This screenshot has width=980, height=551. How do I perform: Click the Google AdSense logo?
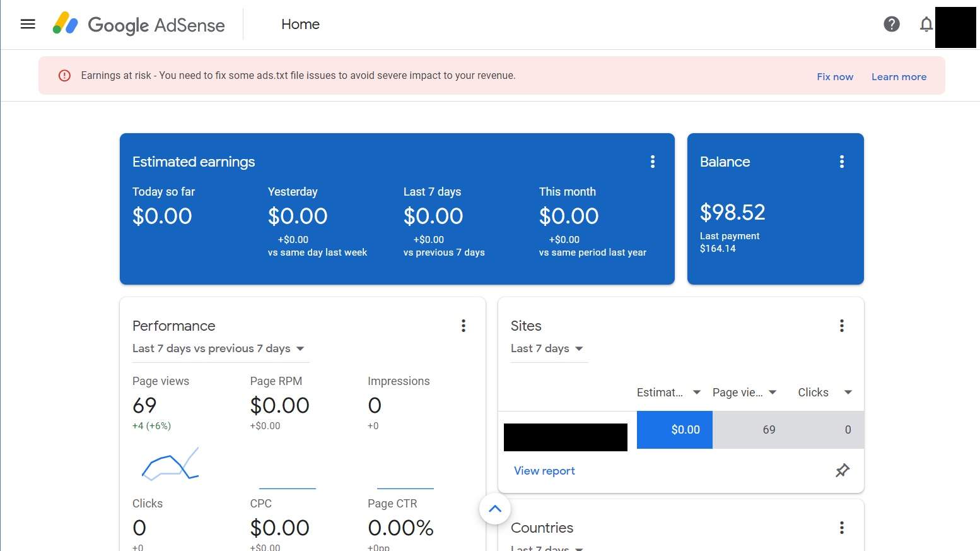tap(139, 24)
